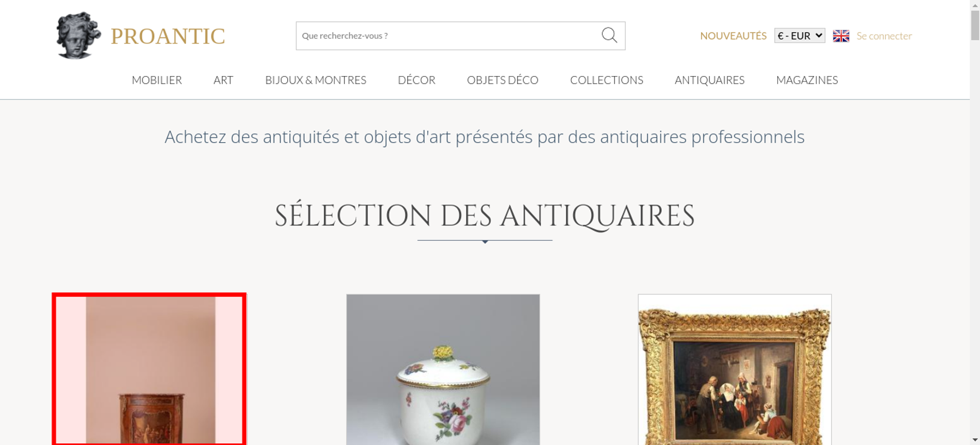
Task: Select the Décor menu item
Action: (x=416, y=80)
